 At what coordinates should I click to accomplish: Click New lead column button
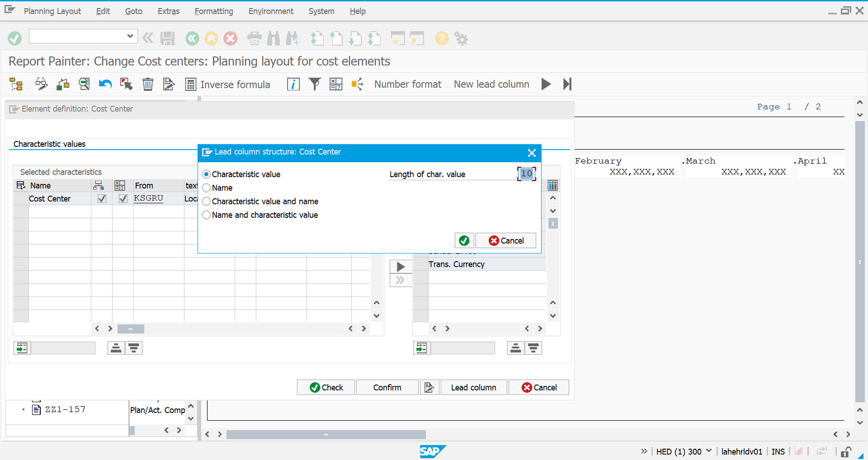[x=491, y=84]
